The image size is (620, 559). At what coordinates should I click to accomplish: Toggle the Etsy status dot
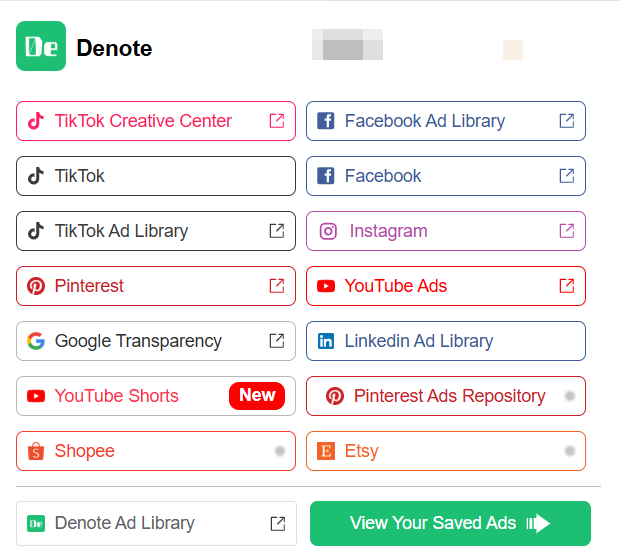(569, 451)
